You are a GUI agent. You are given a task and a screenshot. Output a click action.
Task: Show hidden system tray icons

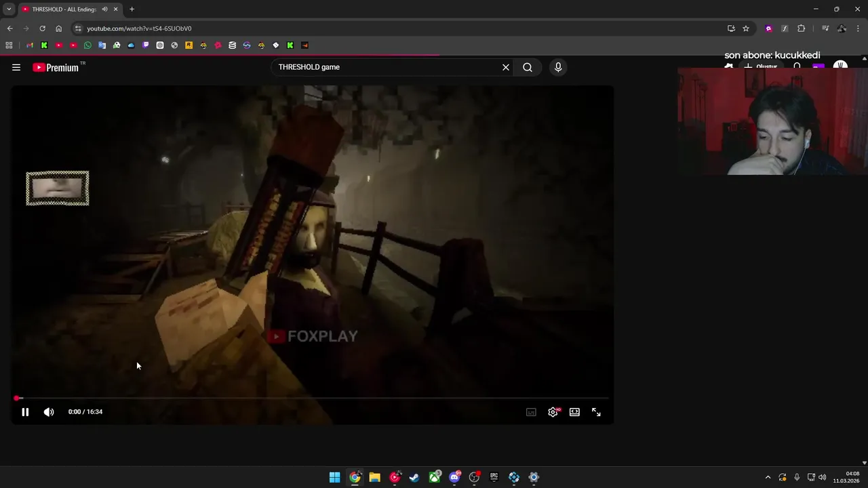pos(768,477)
